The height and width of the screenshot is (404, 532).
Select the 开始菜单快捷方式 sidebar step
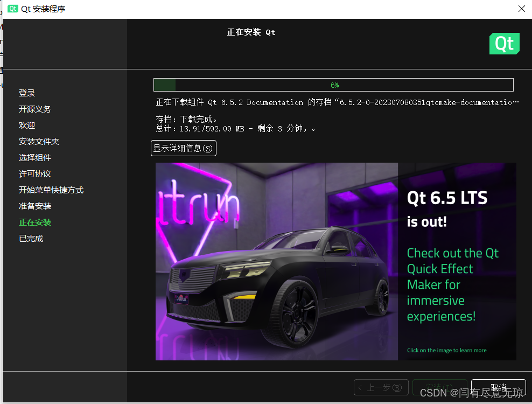(51, 190)
